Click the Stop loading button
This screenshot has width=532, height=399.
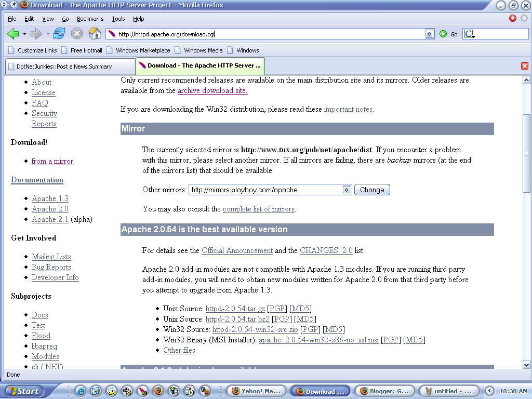(77, 34)
